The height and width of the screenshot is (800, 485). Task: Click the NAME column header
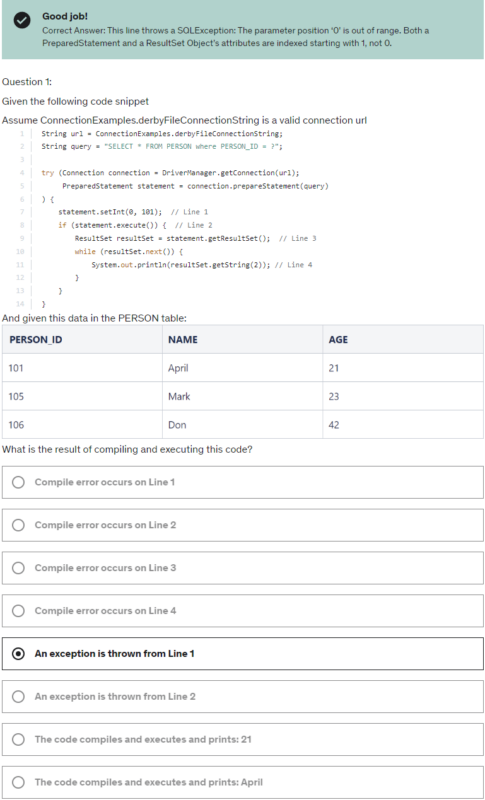(x=242, y=339)
